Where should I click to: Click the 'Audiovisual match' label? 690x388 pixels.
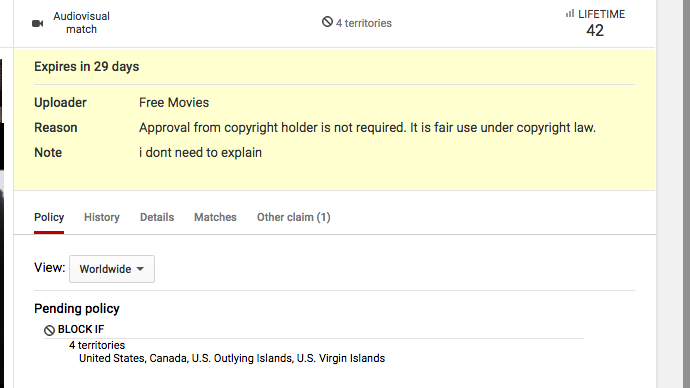[x=81, y=23]
